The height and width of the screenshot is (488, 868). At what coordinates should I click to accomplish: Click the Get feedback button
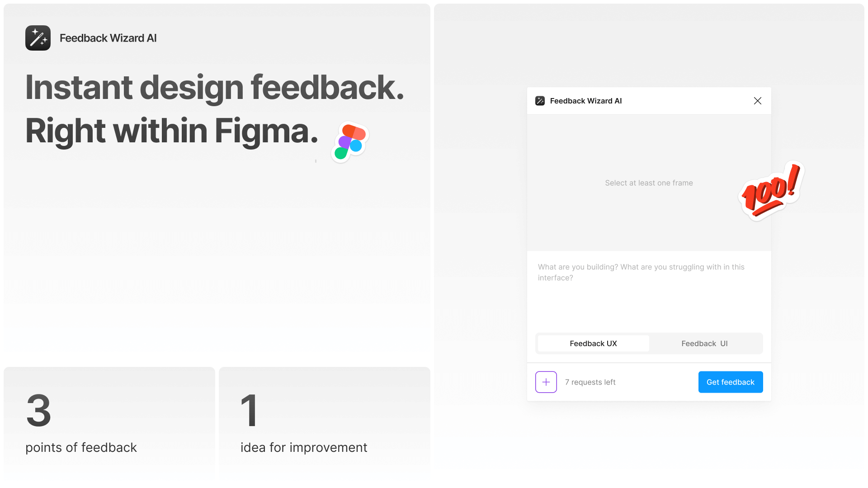[730, 382]
